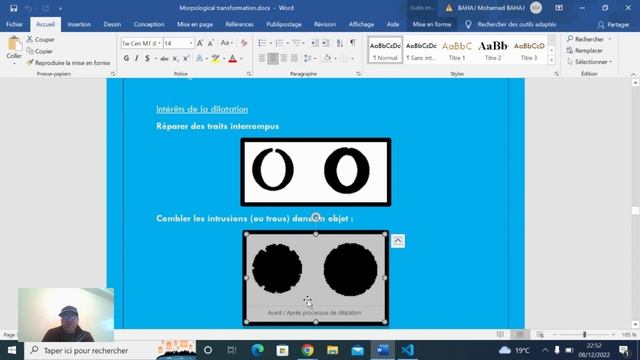Viewport: 640px width, 360px height.
Task: Click the Undo arrow in quick access
Action: coord(28,8)
